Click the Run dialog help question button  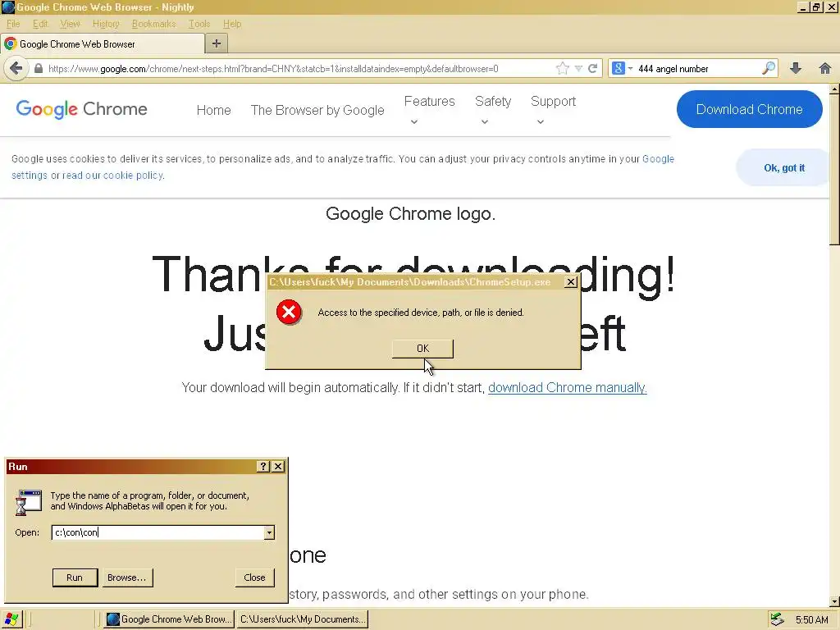(x=263, y=467)
